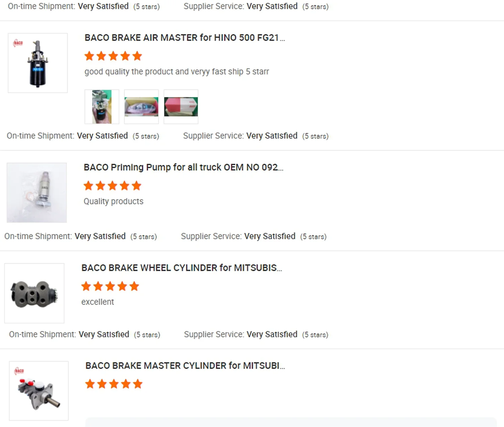Open BACO BRAKE AIR MASTER product image

point(38,63)
